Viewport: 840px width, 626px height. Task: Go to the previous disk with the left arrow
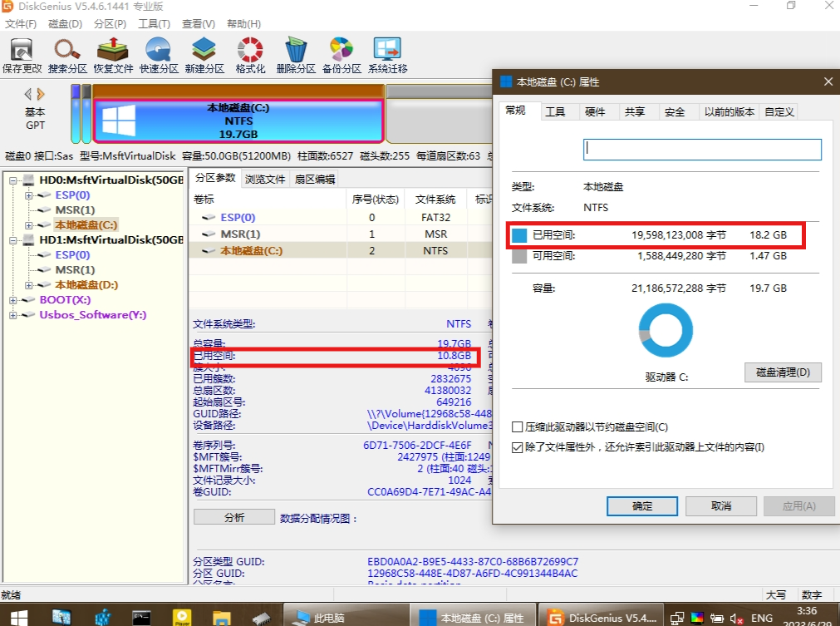click(x=28, y=94)
